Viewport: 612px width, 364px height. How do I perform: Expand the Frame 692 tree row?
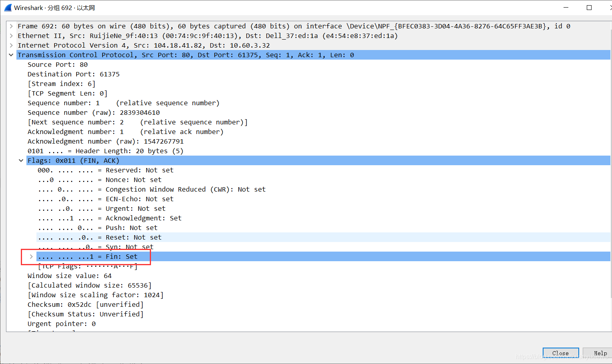tap(11, 26)
